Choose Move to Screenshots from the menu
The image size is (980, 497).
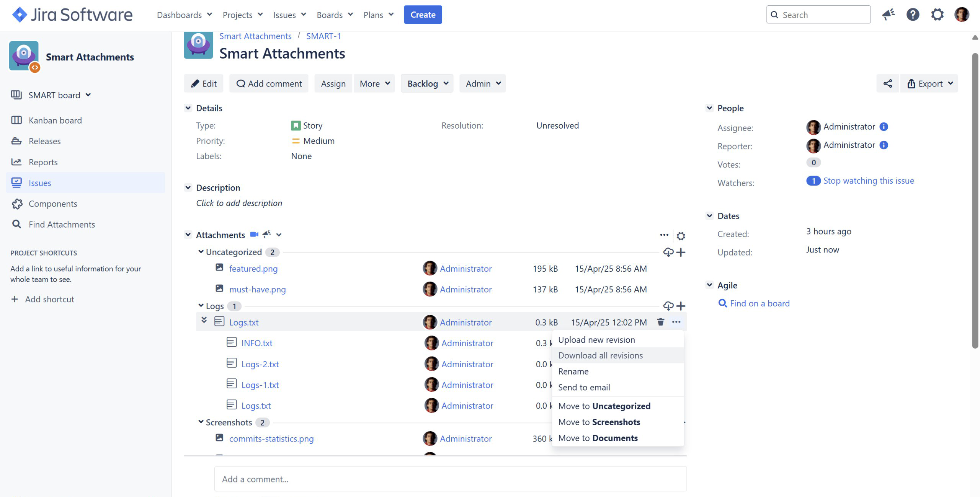point(599,422)
